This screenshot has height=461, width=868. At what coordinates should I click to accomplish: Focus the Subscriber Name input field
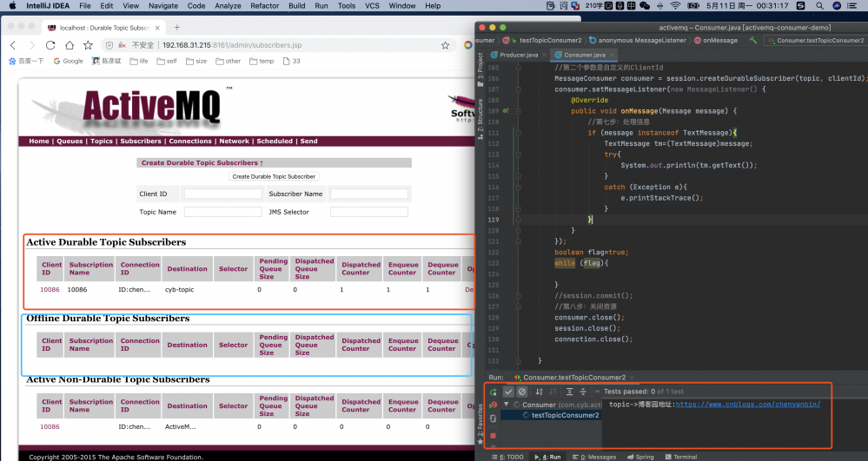tap(369, 194)
